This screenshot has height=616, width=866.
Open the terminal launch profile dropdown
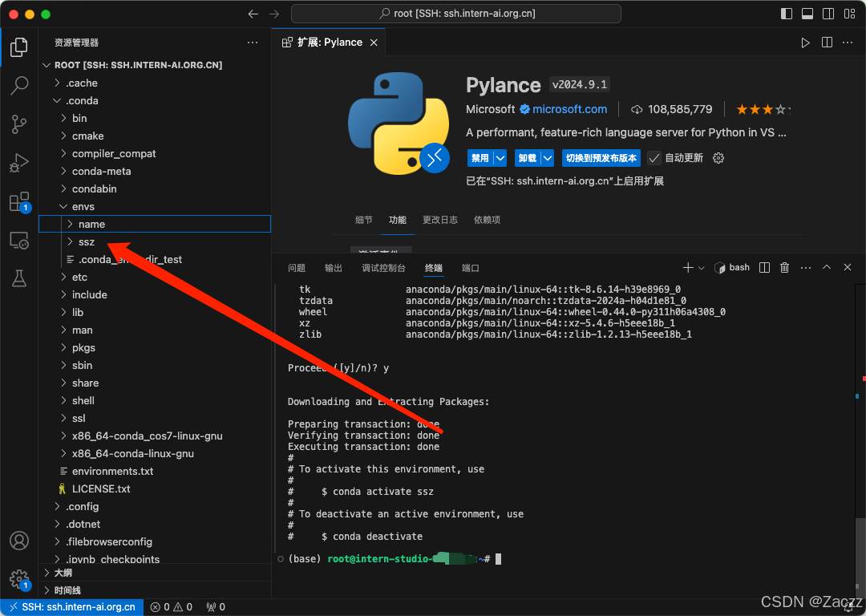click(x=702, y=268)
